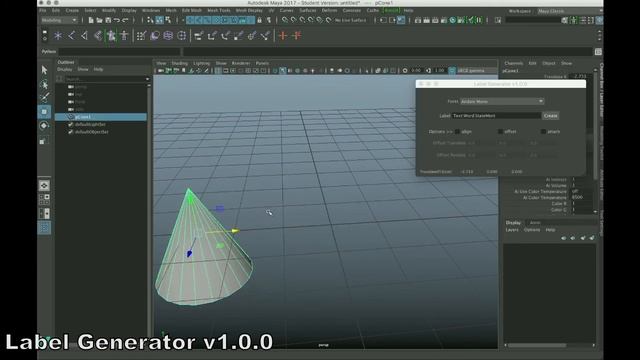This screenshot has width=640, height=360.
Task: Open the viewport Lighting menu
Action: tap(202, 63)
